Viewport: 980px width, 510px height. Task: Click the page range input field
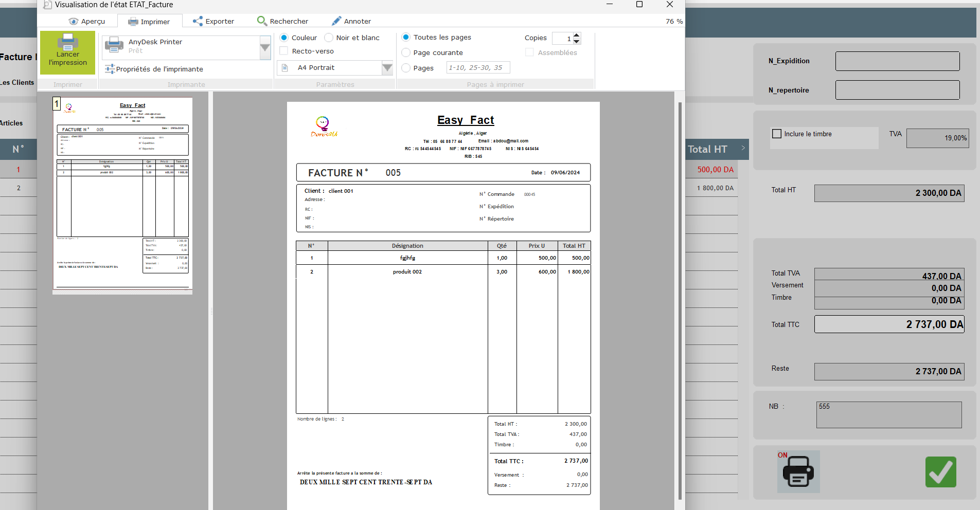(x=478, y=68)
